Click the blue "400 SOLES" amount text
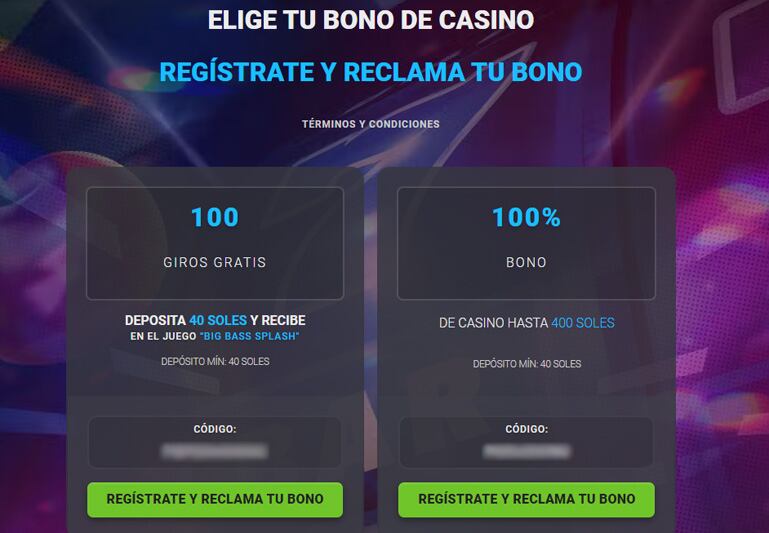This screenshot has height=533, width=769. [x=583, y=323]
